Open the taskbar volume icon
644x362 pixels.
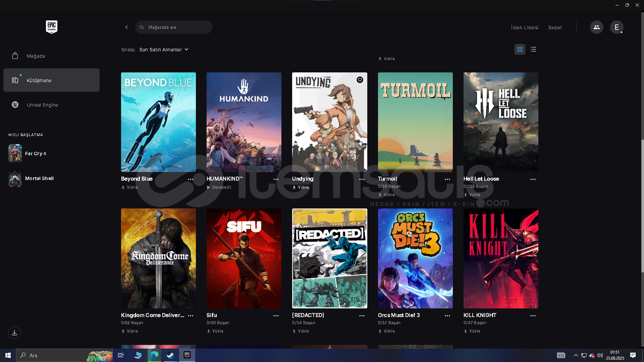600,355
